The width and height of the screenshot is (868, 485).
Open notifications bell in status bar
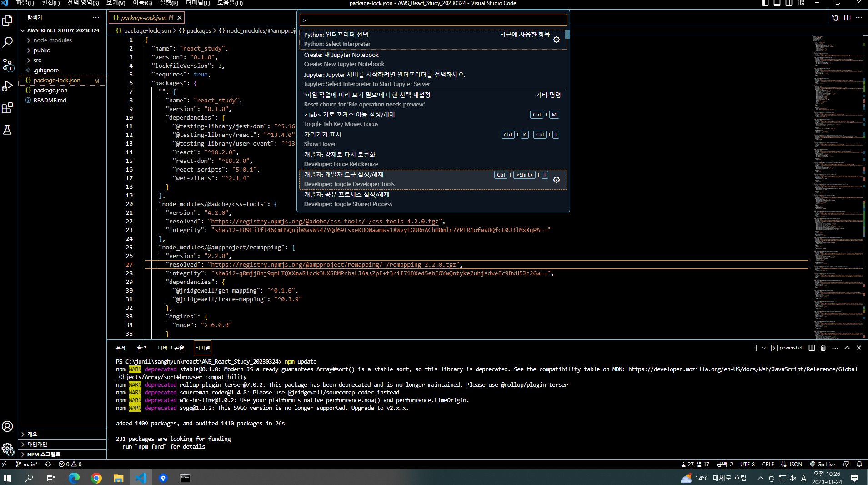859,464
